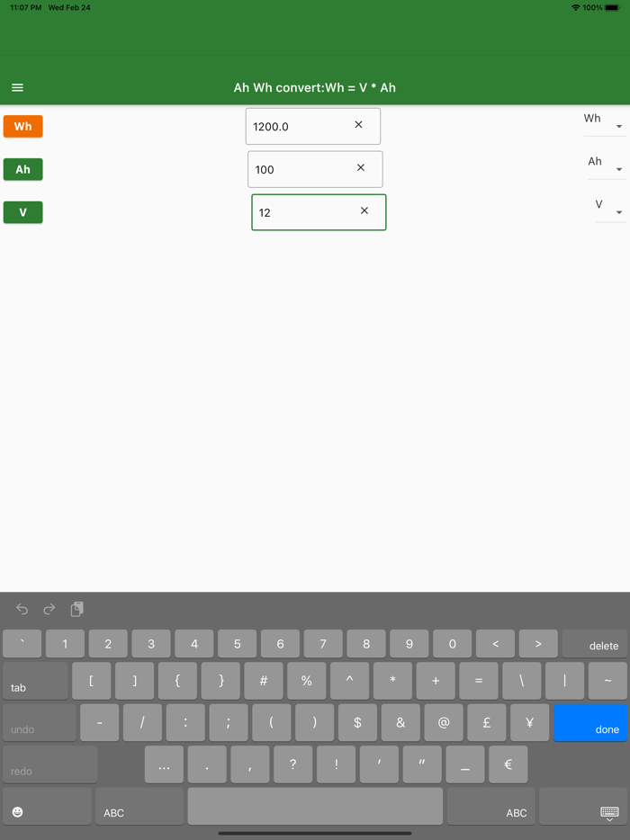Select the orange Wh button
The height and width of the screenshot is (840, 630).
tap(23, 127)
